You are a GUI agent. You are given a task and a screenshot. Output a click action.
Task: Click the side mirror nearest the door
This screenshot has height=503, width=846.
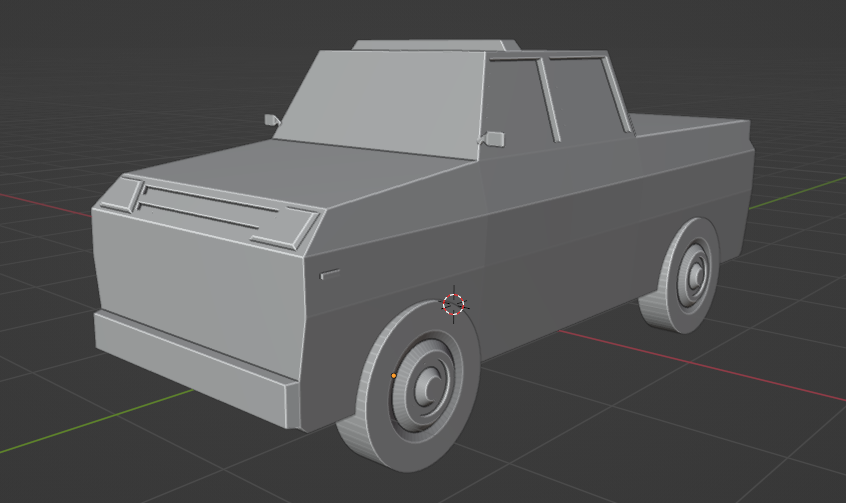(x=493, y=139)
